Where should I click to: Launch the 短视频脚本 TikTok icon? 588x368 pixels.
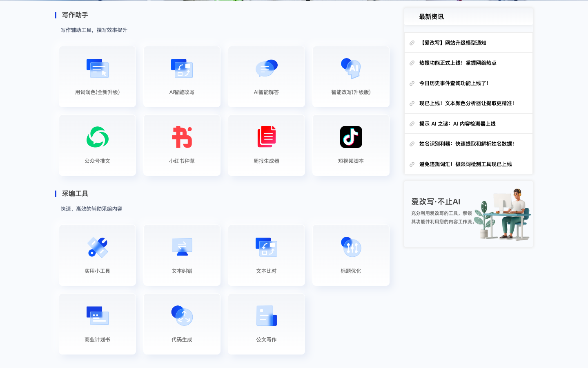(x=351, y=137)
